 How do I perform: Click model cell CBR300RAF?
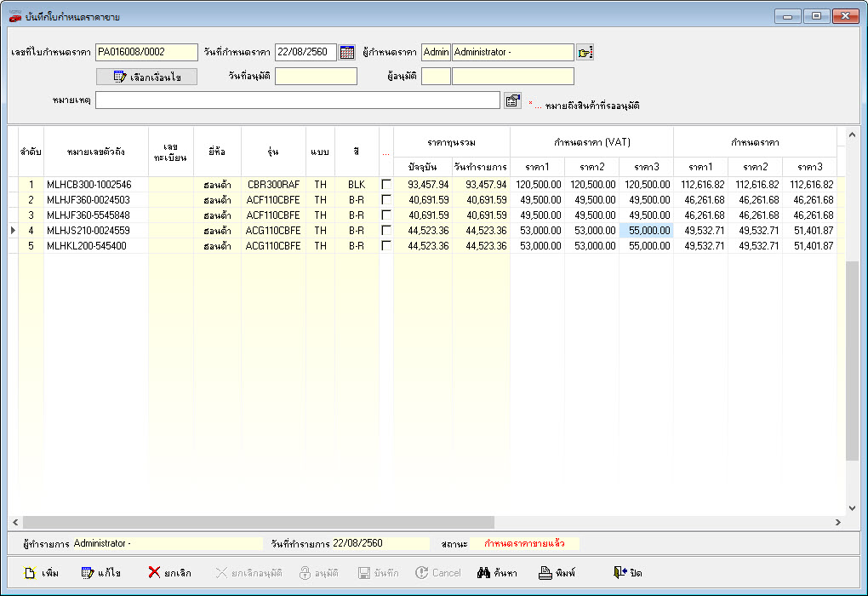click(273, 185)
